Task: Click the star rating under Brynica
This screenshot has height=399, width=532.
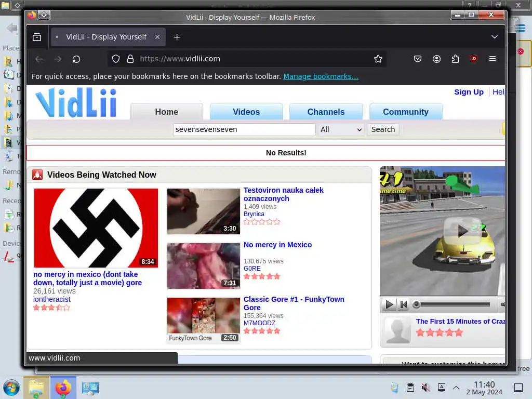Action: click(x=262, y=222)
